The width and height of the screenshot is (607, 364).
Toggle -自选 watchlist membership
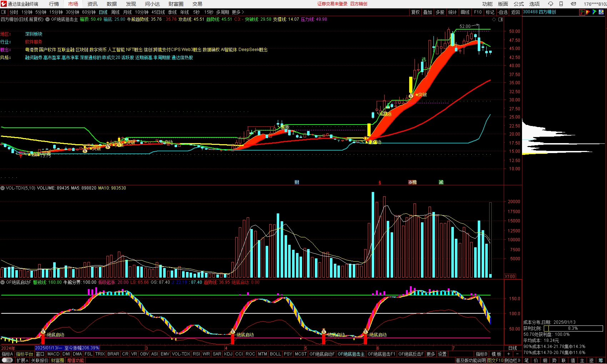pyautogui.click(x=503, y=12)
